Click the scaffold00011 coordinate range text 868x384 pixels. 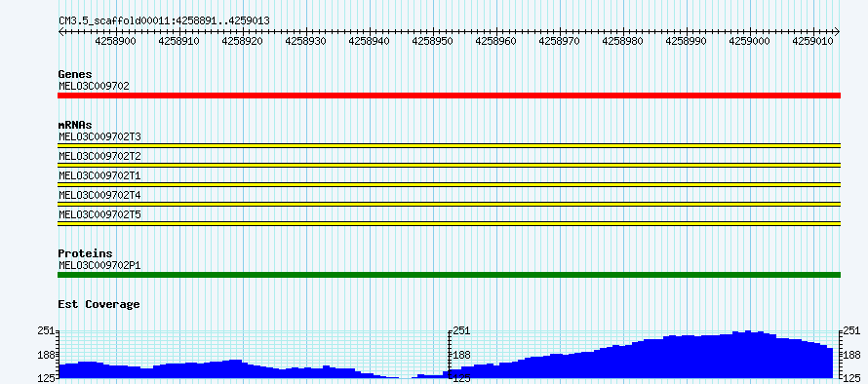point(165,21)
